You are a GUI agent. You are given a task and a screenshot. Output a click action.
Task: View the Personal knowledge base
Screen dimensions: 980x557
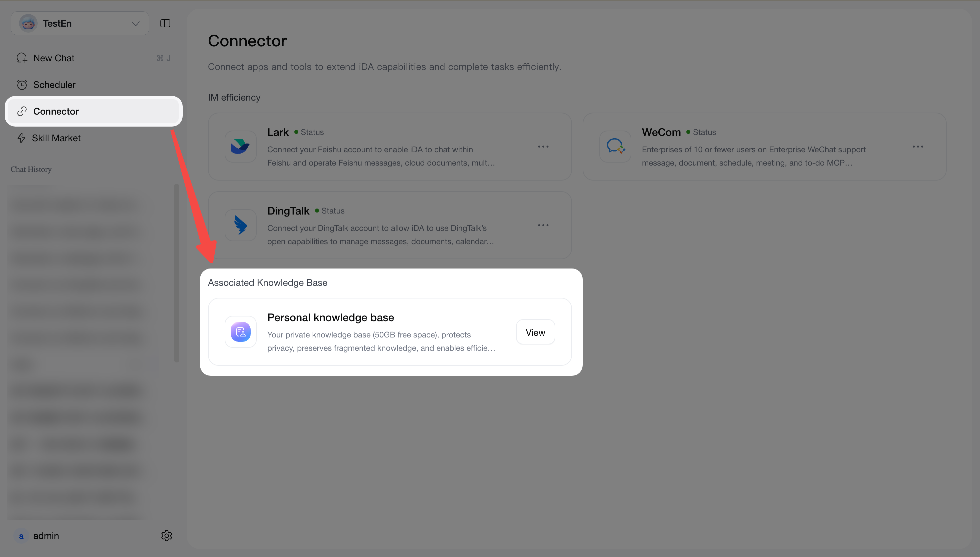click(535, 332)
